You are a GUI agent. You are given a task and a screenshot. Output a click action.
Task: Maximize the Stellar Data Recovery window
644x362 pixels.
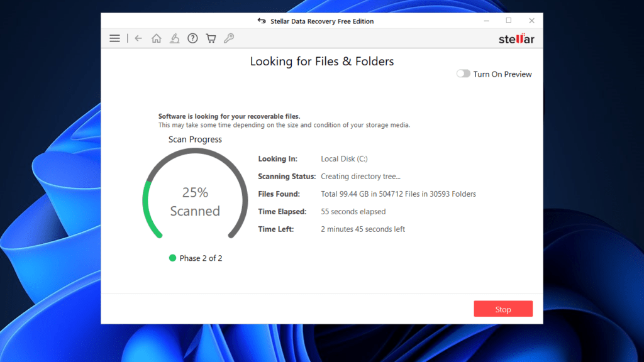(x=509, y=21)
